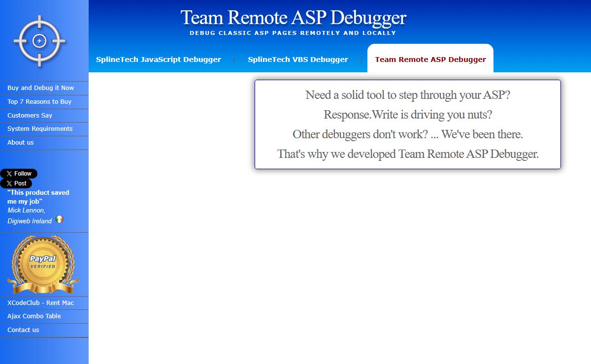Click the X Follow button
Viewport: 591px width, 364px height.
[19, 174]
